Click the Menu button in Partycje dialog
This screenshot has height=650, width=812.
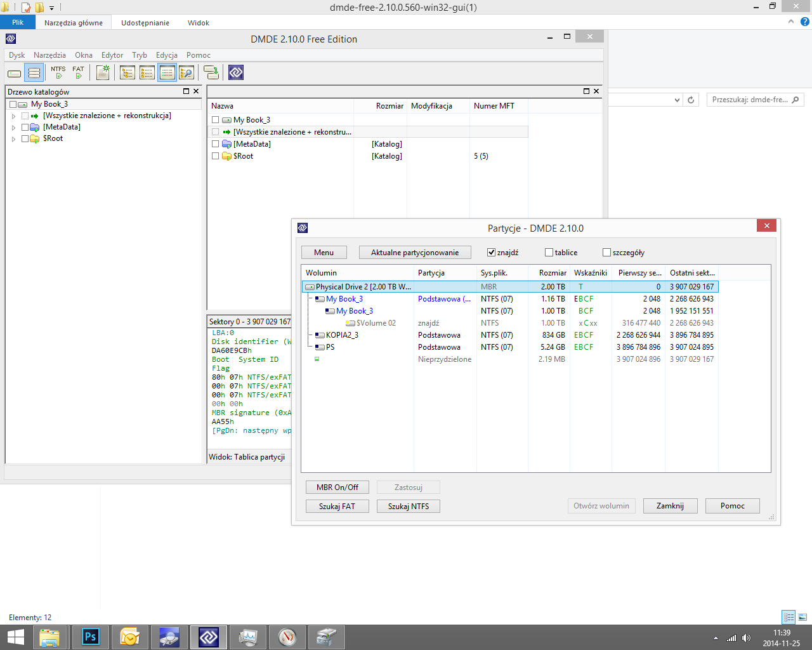tap(324, 253)
